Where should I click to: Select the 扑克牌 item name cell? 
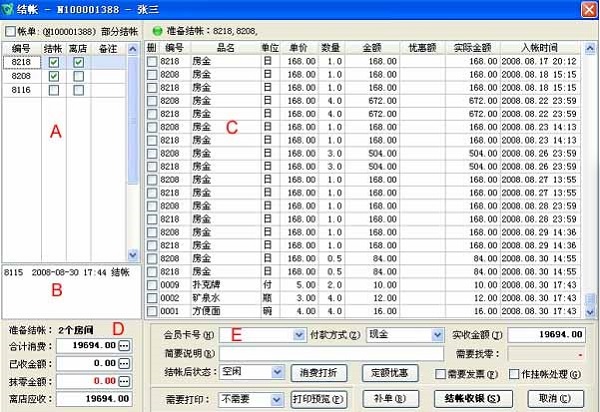tap(226, 285)
